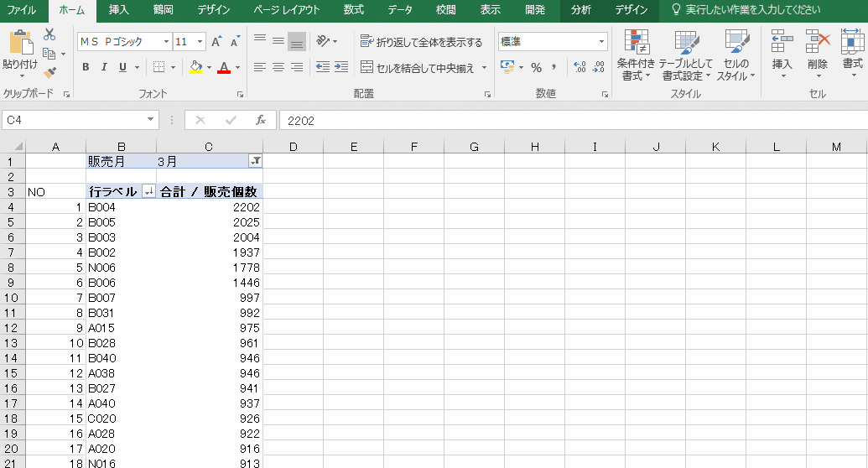Apply Percent Style number format
The width and height of the screenshot is (868, 468).
(x=536, y=67)
